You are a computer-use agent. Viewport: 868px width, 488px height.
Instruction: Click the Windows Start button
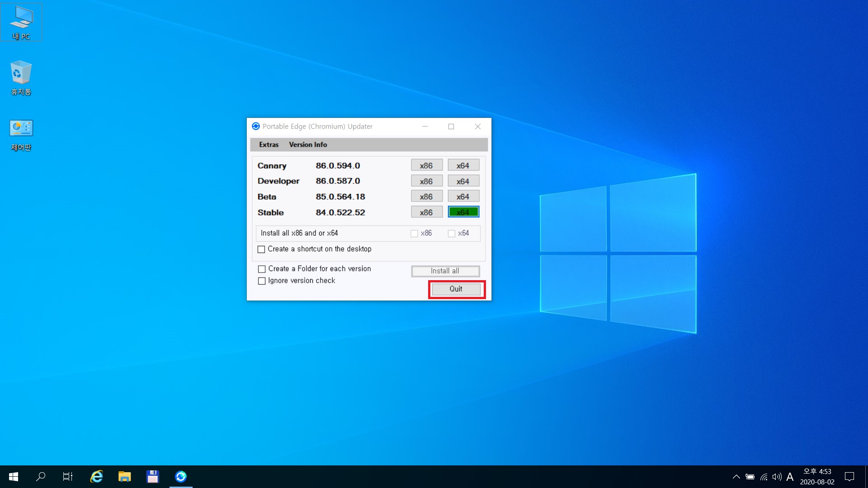click(14, 477)
